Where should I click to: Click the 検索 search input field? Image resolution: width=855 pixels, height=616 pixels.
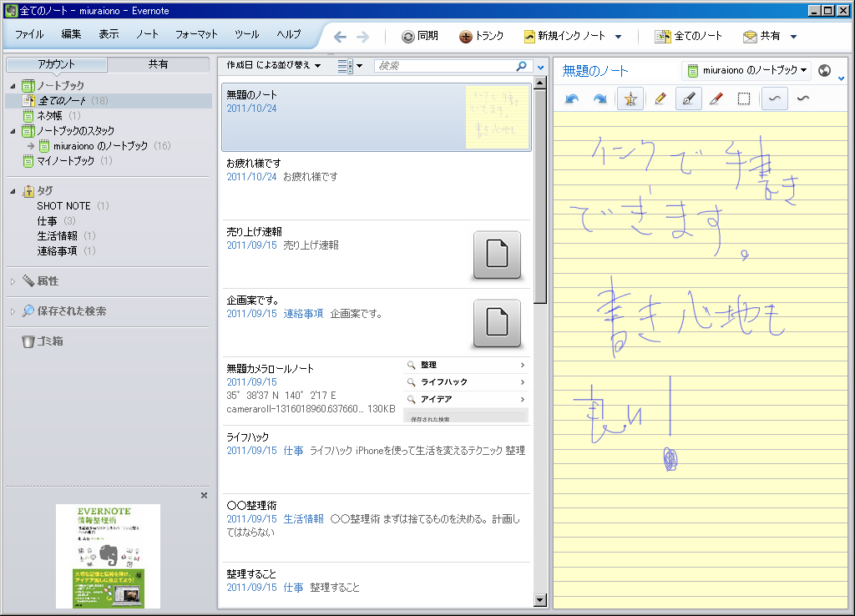coord(444,65)
